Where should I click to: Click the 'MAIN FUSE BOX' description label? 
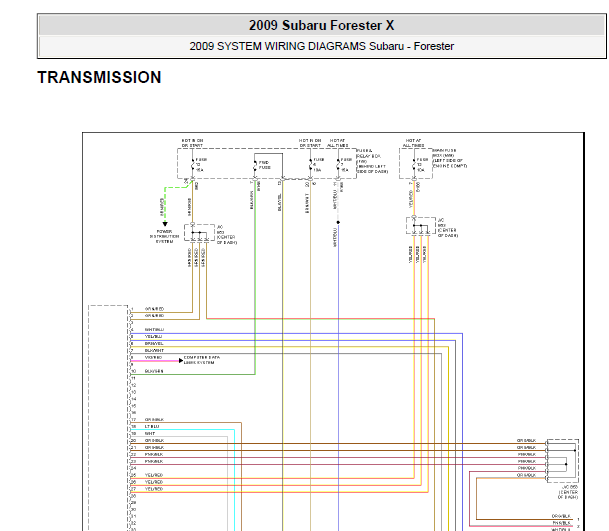450,158
